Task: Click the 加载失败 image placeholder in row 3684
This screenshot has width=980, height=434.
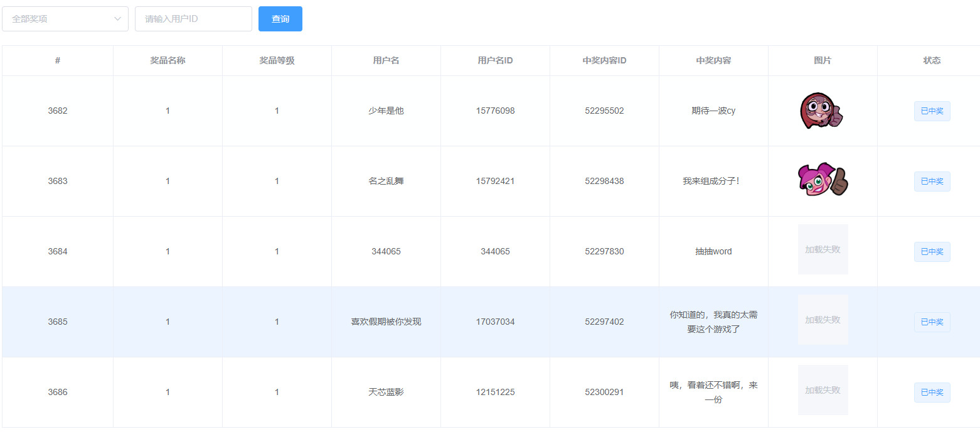Action: [x=823, y=249]
